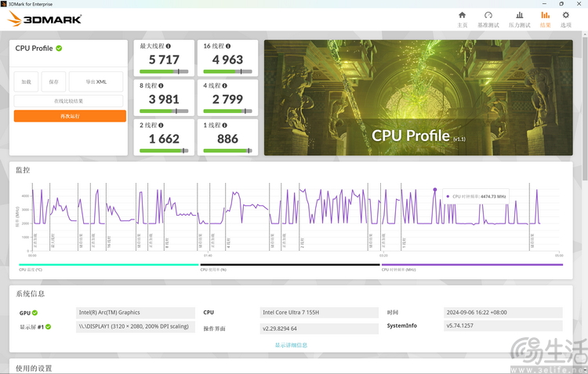Click the 在线比较结果 button

tap(69, 101)
